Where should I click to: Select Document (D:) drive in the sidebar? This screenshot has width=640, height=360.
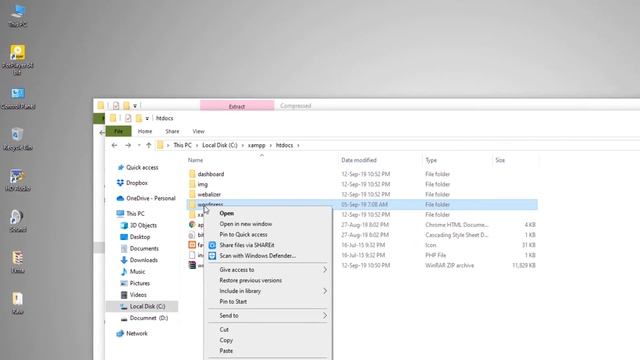(149, 318)
